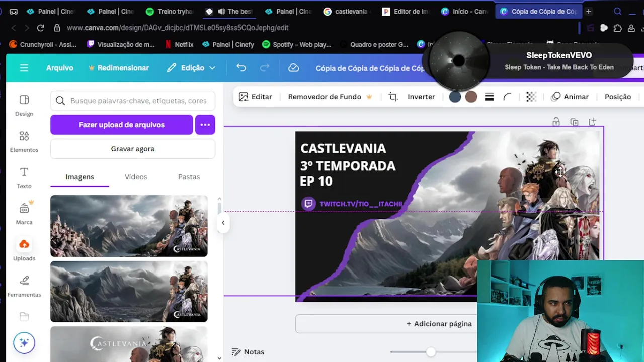
Task: Open the transparency checkerboard option
Action: point(531,97)
